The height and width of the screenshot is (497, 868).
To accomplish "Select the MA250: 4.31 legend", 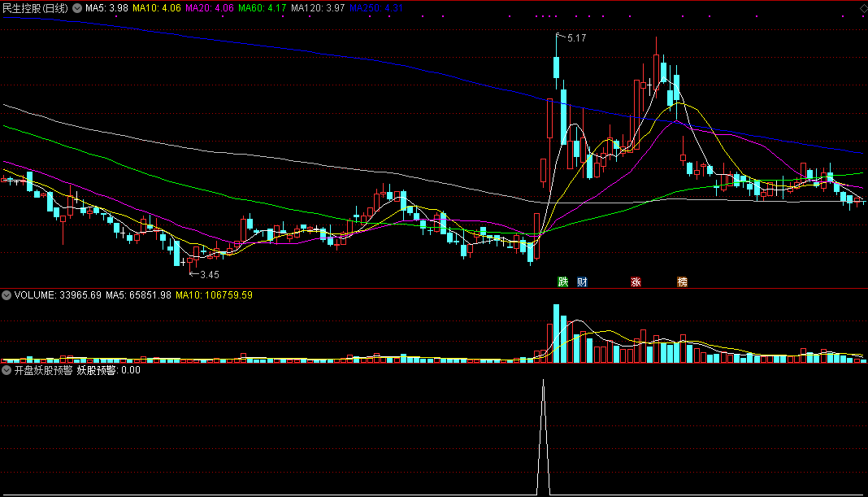I will (375, 8).
